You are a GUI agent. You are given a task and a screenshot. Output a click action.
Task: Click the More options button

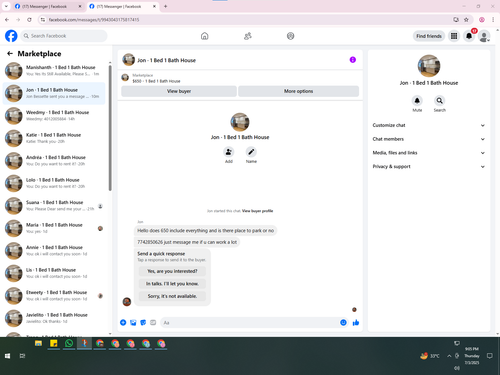(x=299, y=91)
